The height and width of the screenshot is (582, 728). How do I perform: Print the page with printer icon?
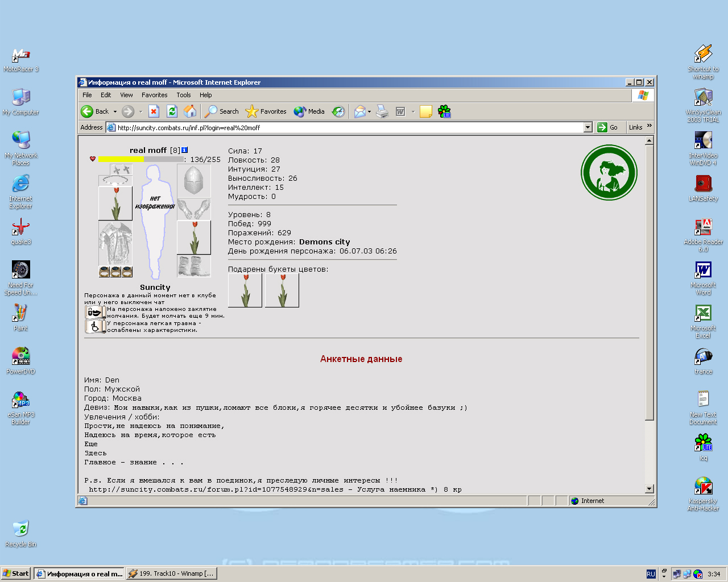pos(382,111)
